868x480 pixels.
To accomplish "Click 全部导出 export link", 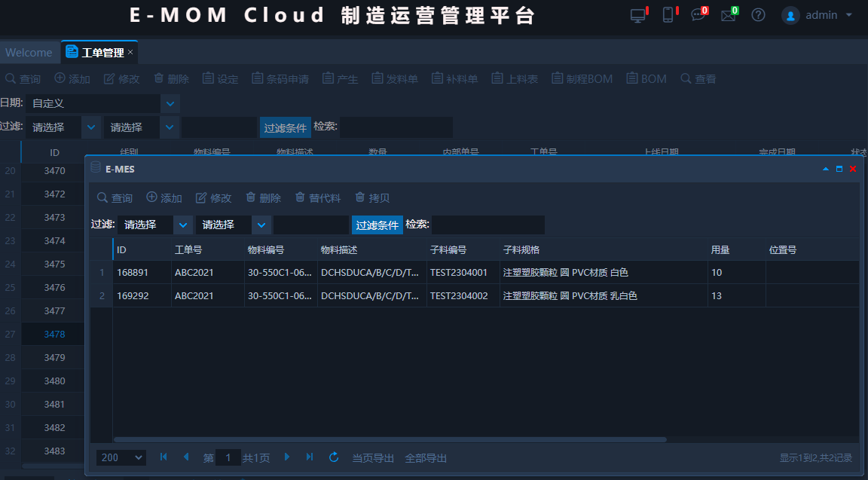I will coord(426,458).
